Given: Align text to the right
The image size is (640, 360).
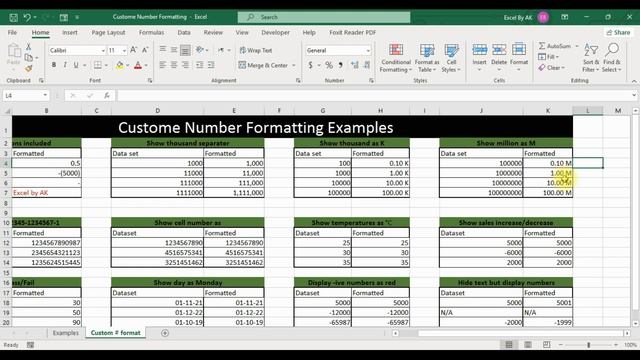Looking at the screenshot, I should (185, 65).
